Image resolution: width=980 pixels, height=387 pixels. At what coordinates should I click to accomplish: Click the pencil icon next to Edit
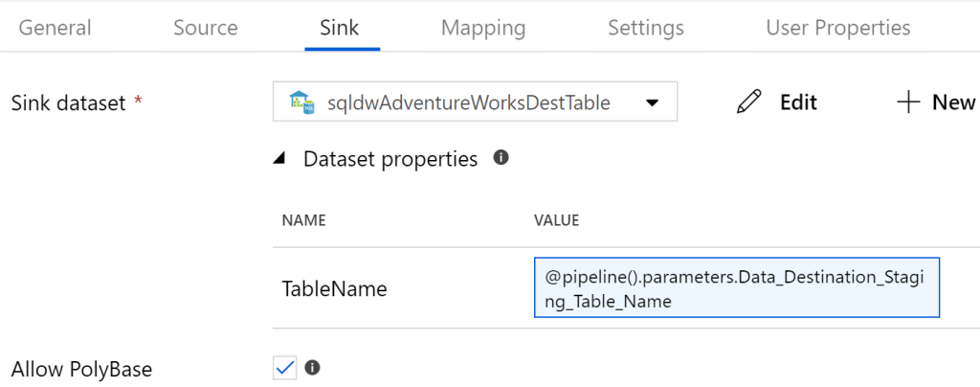point(749,102)
